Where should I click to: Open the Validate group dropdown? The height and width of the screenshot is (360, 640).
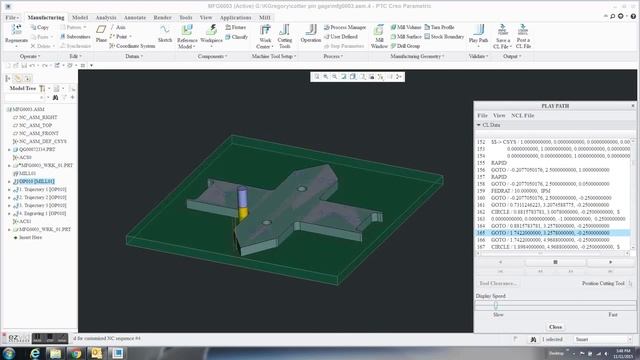pyautogui.click(x=478, y=56)
